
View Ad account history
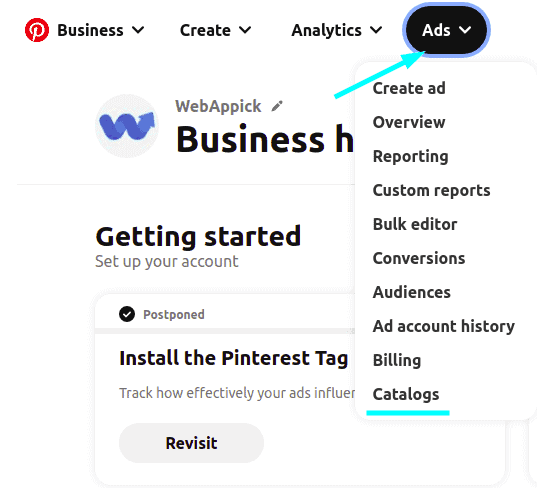coord(444,326)
